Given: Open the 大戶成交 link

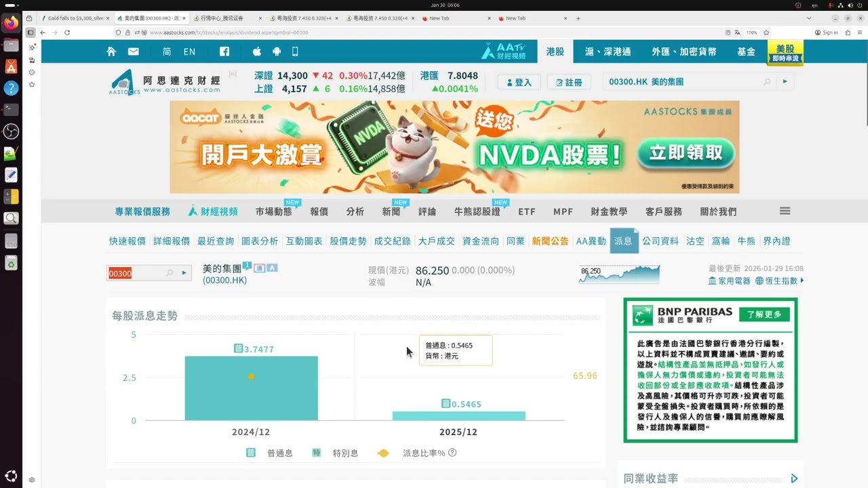Looking at the screenshot, I should click(436, 241).
